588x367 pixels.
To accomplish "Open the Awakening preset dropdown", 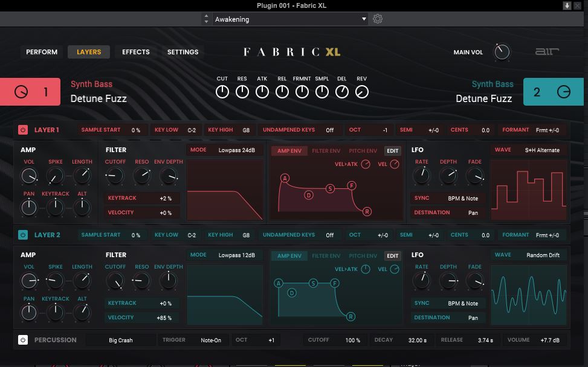I will point(290,19).
